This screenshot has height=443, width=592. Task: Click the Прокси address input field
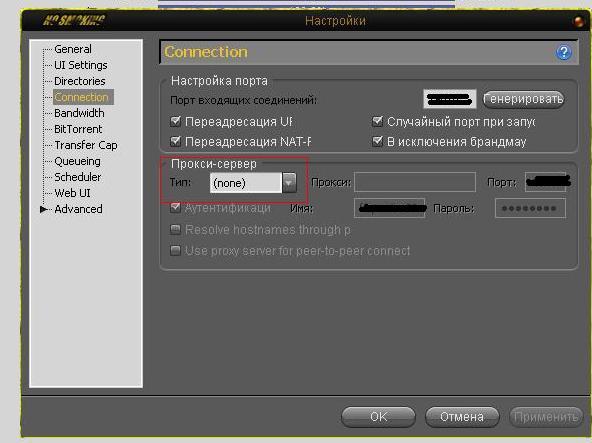[x=415, y=182]
